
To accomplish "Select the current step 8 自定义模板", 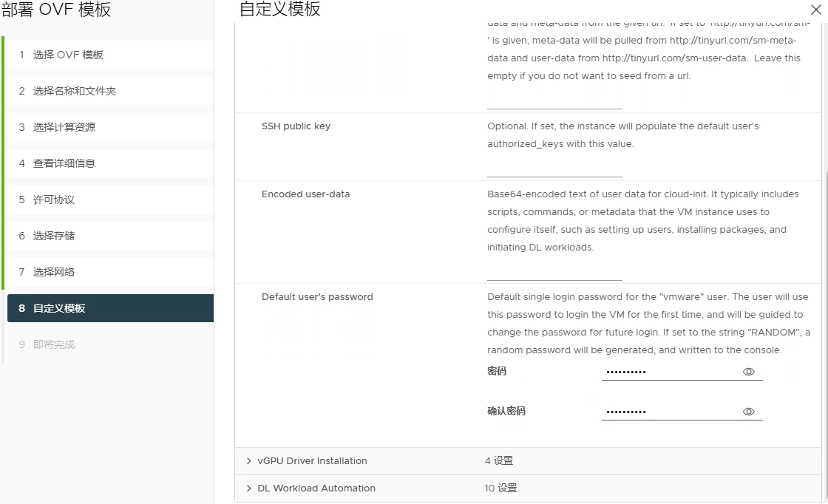I will [59, 308].
